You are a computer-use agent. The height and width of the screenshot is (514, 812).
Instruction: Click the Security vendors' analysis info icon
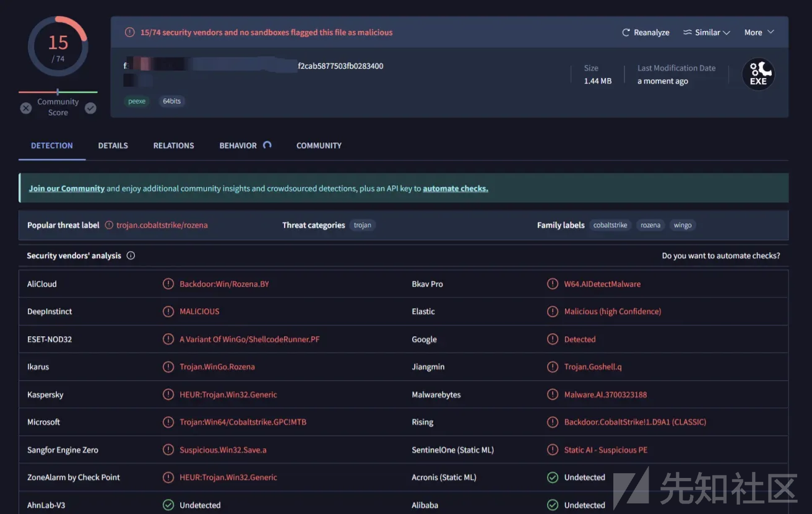click(x=131, y=255)
